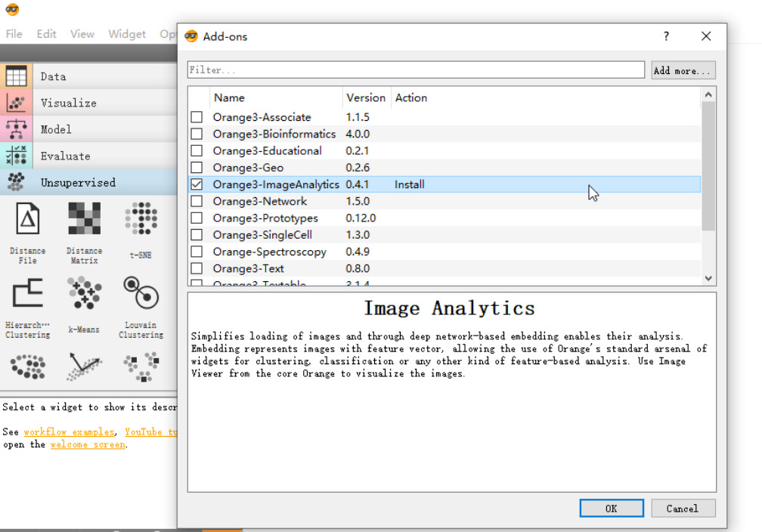Image resolution: width=762 pixels, height=532 pixels.
Task: Select the Distance Matrix widget
Action: click(84, 232)
